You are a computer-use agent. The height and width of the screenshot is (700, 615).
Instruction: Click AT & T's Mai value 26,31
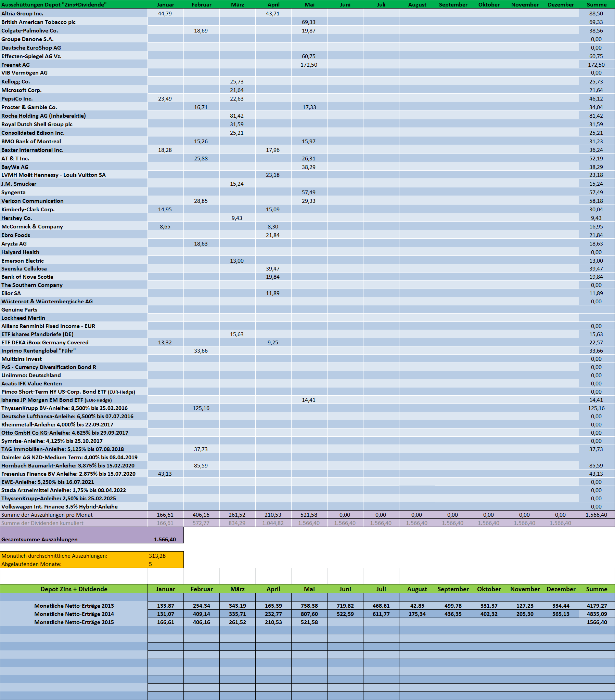click(309, 159)
